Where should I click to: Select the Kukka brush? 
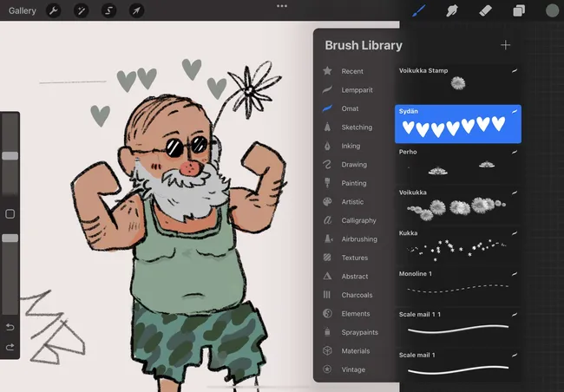(x=458, y=246)
